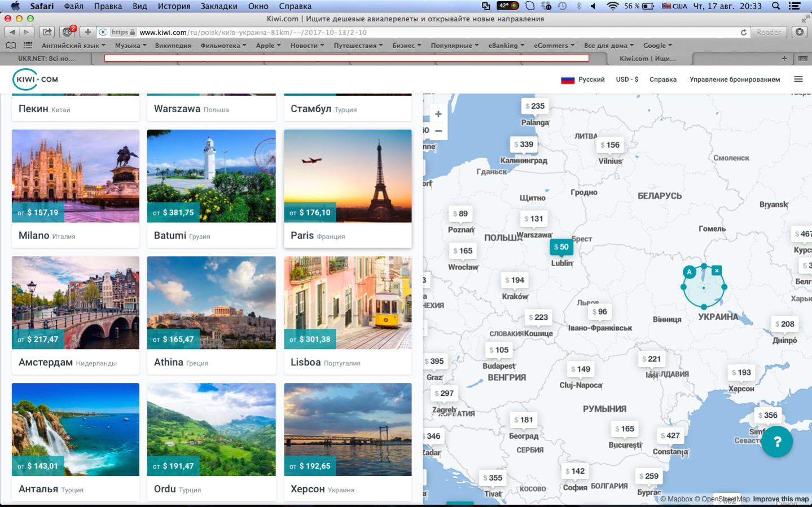Open the Paris destination card
Image resolution: width=812 pixels, height=507 pixels.
[x=348, y=188]
